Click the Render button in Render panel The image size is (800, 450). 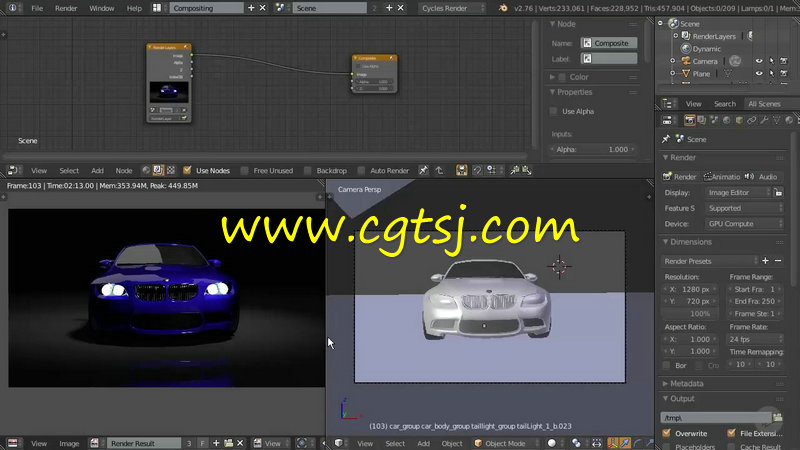680,177
